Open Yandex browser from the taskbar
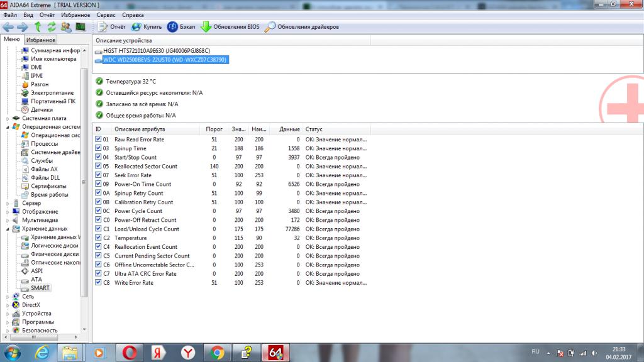The image size is (644, 362). (x=188, y=353)
